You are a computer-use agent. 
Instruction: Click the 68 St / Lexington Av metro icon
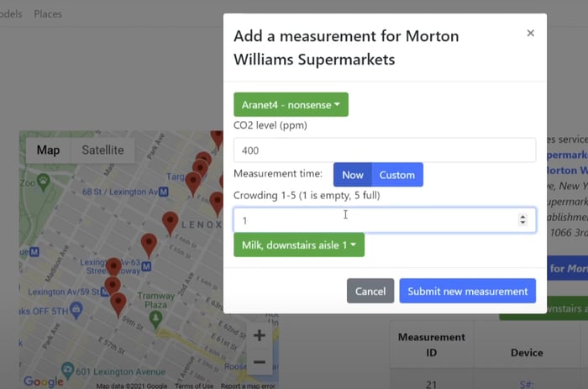[164, 192]
